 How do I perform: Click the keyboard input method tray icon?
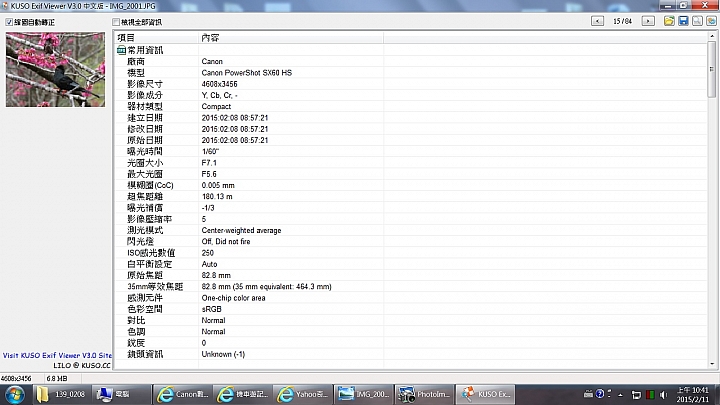pos(588,394)
